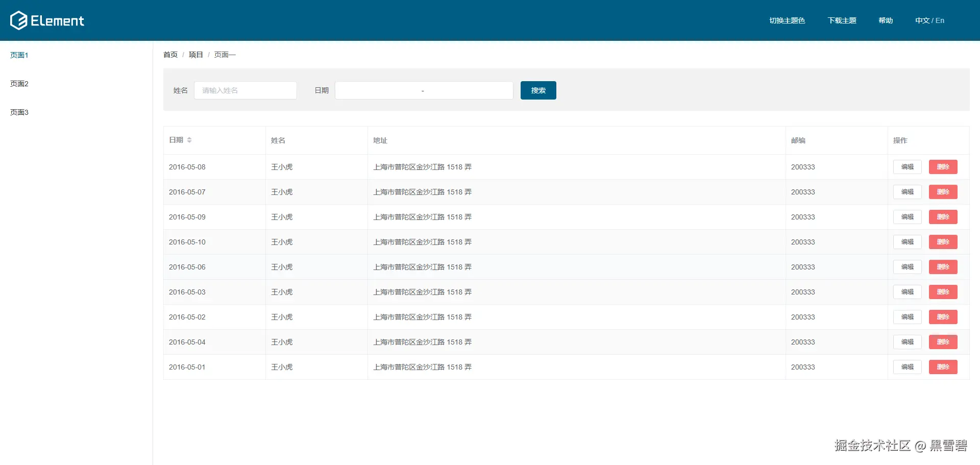Select date cell 2016-05-04
The height and width of the screenshot is (465, 980).
tap(187, 342)
